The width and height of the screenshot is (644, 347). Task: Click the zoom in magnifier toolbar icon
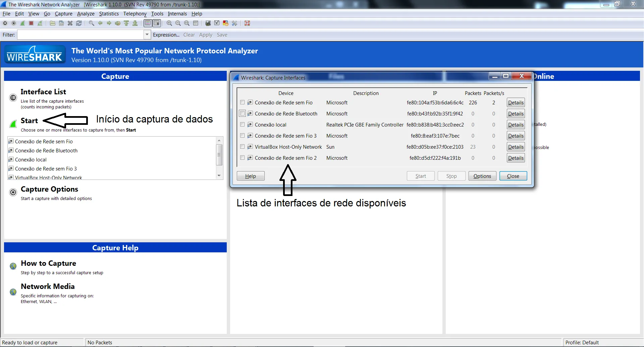coord(169,23)
